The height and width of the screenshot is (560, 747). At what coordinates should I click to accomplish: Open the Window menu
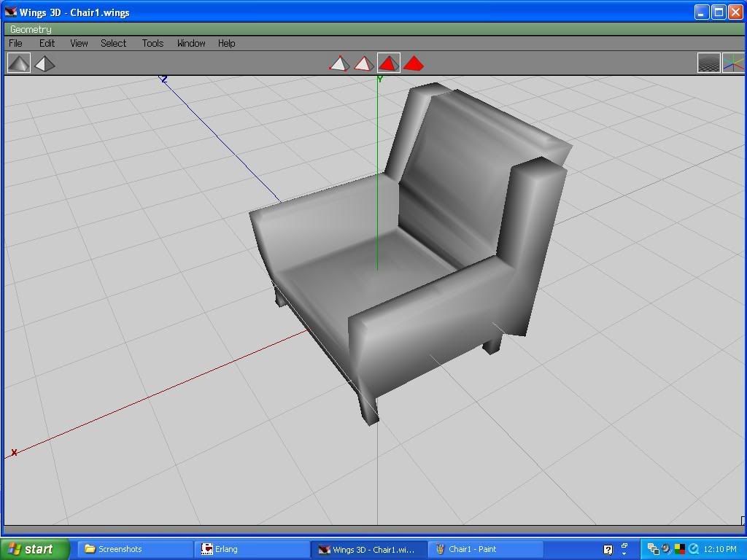point(190,43)
